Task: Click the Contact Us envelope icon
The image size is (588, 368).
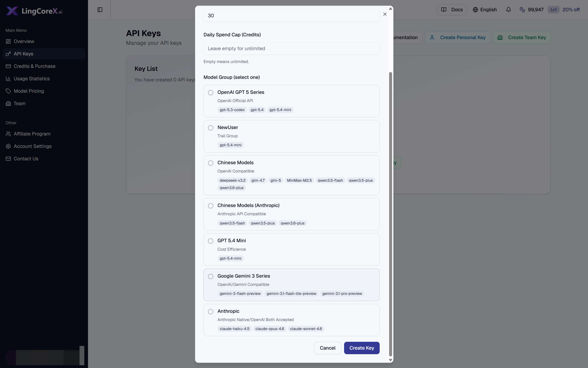Action: [x=8, y=159]
